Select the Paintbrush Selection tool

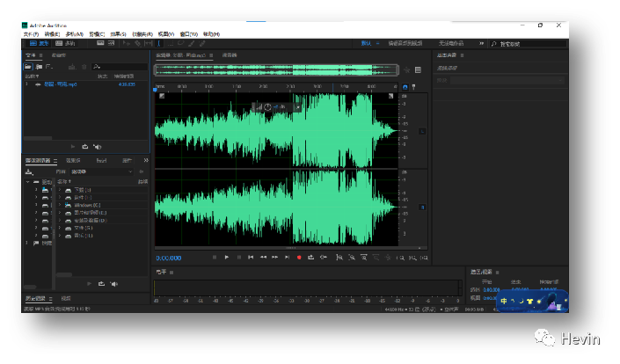[x=192, y=43]
